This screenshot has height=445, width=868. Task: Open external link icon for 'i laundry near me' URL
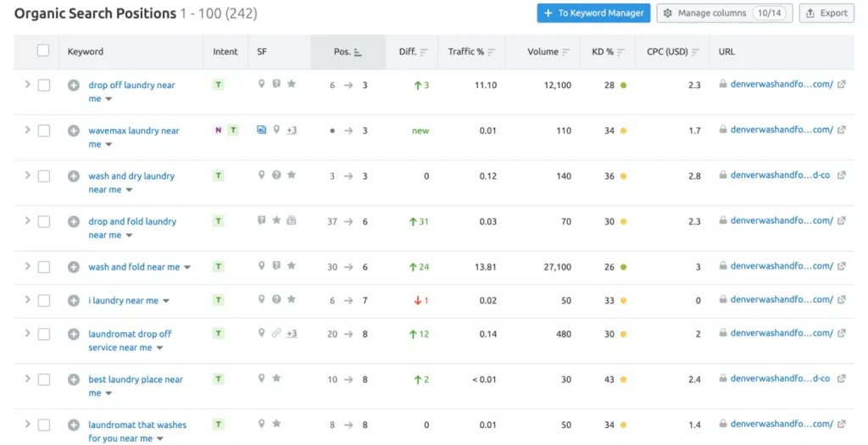click(x=841, y=300)
